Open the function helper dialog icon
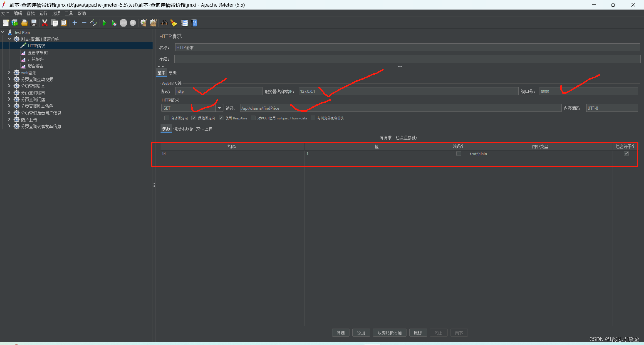Viewport: 644px width, 345px height. [x=184, y=23]
